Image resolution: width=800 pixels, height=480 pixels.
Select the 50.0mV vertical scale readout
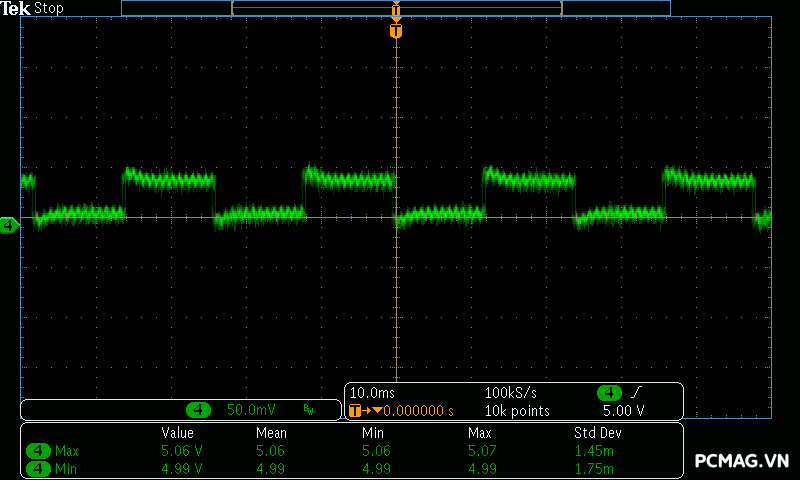251,410
